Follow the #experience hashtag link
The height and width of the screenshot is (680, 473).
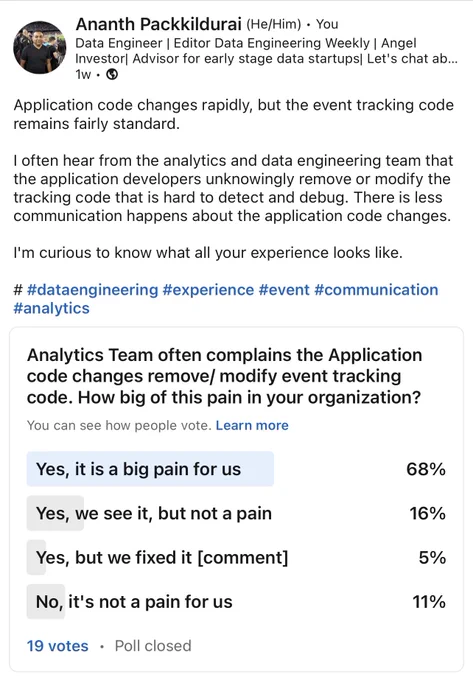[x=208, y=290]
